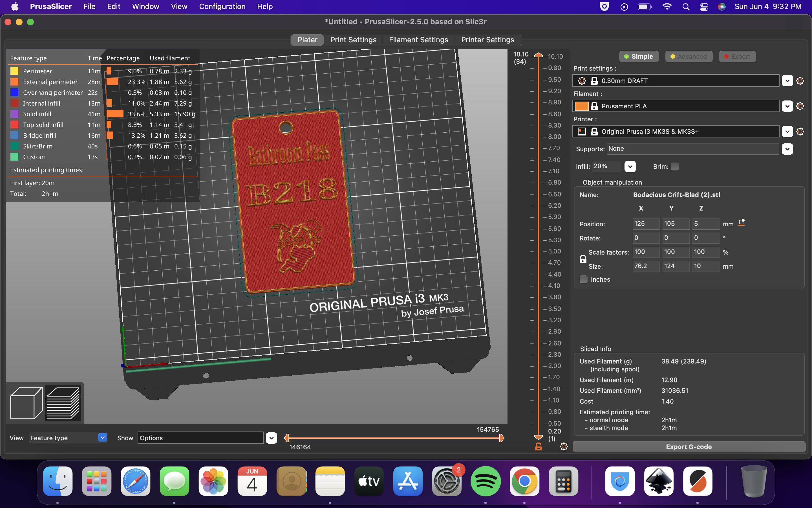Click the right thumb of horizontal move slider
This screenshot has height=508, width=812.
tap(501, 438)
